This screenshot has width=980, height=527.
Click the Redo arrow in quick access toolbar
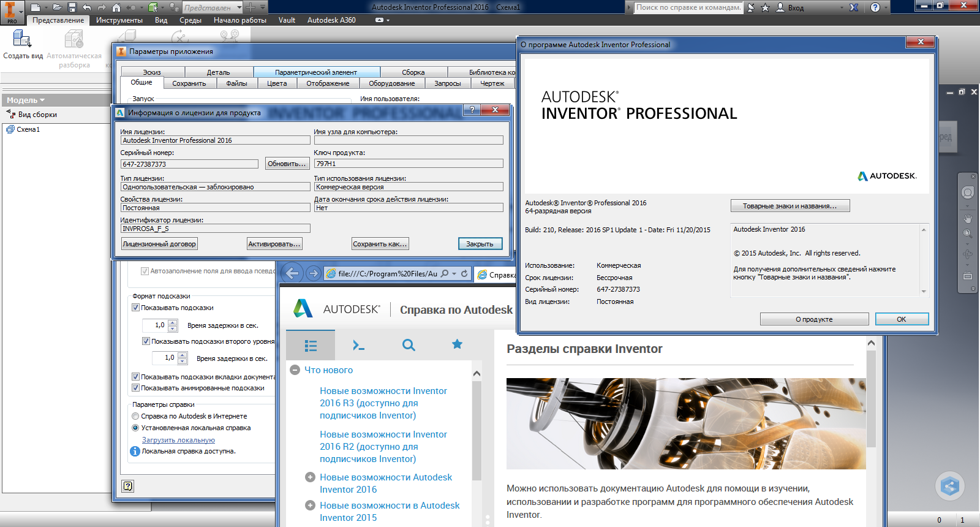(101, 7)
